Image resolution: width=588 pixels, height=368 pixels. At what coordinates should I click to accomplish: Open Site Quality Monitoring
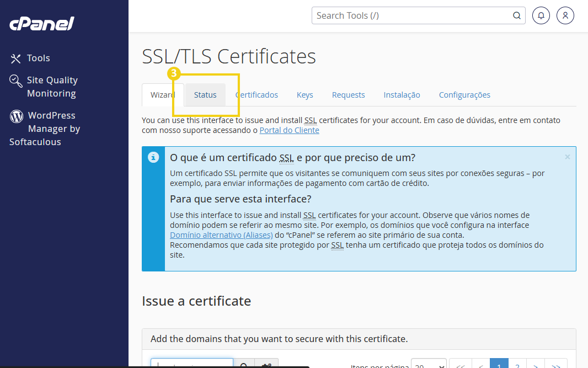coord(44,87)
